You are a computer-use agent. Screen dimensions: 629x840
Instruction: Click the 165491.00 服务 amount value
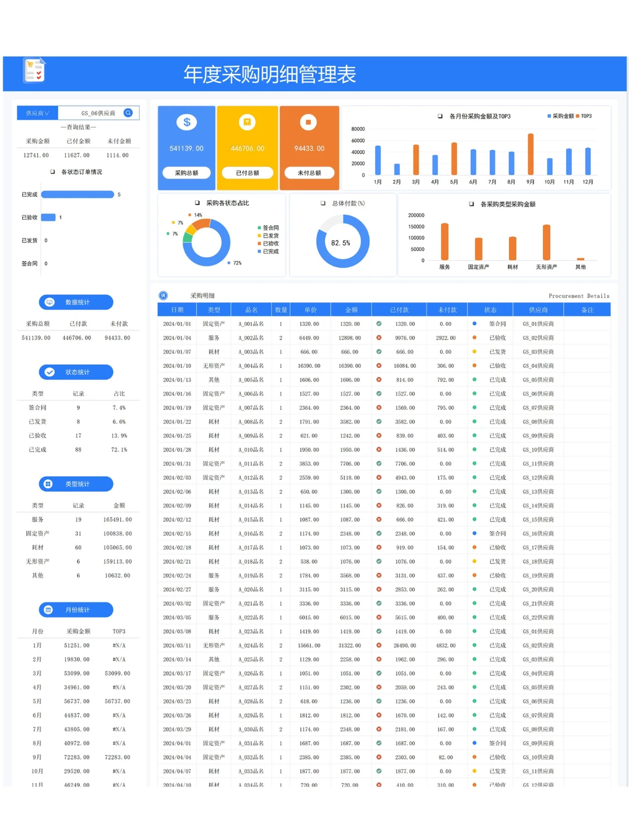(x=118, y=519)
